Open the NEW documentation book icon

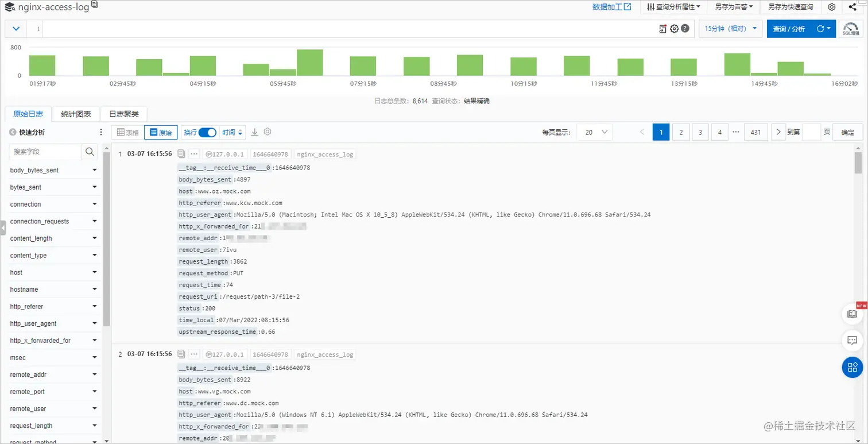coord(852,314)
